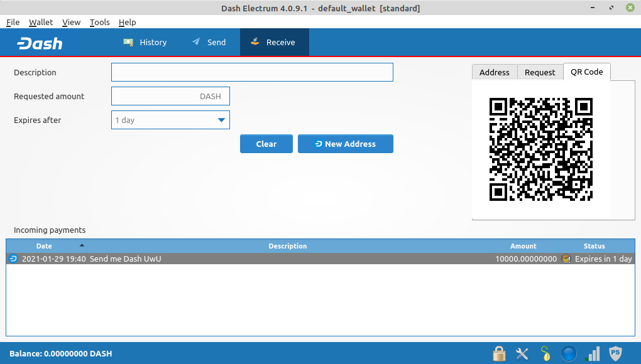Open the File menu
The width and height of the screenshot is (641, 364).
[13, 23]
